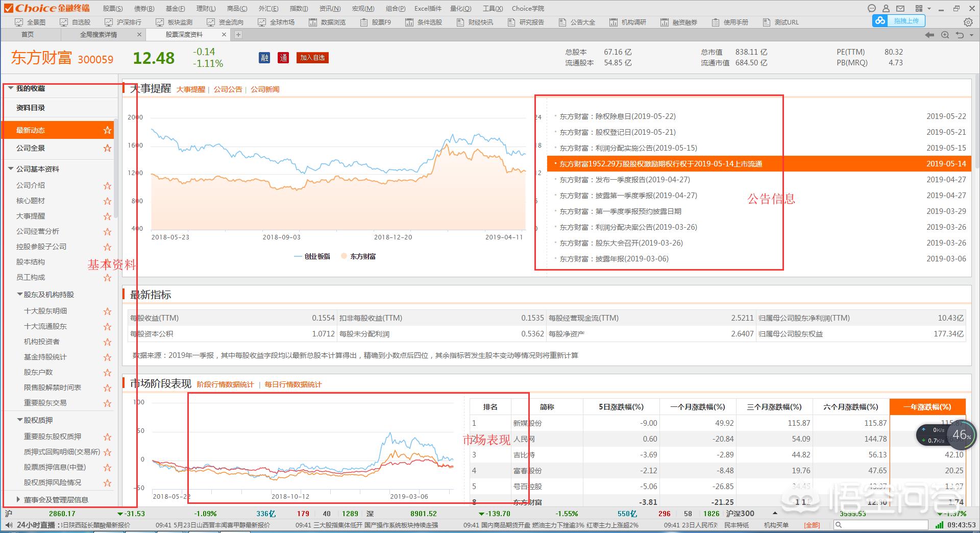The width and height of the screenshot is (980, 533).
Task: Toggle favorite star for 最新动态
Action: 107,130
